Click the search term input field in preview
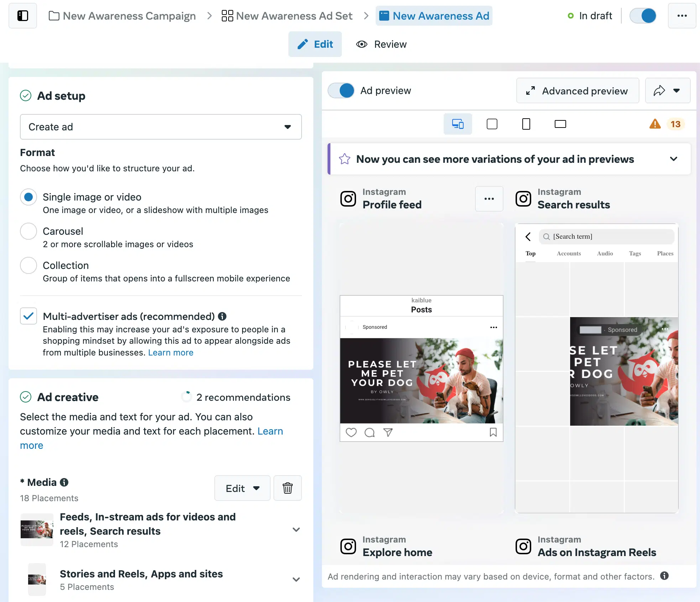 point(606,236)
